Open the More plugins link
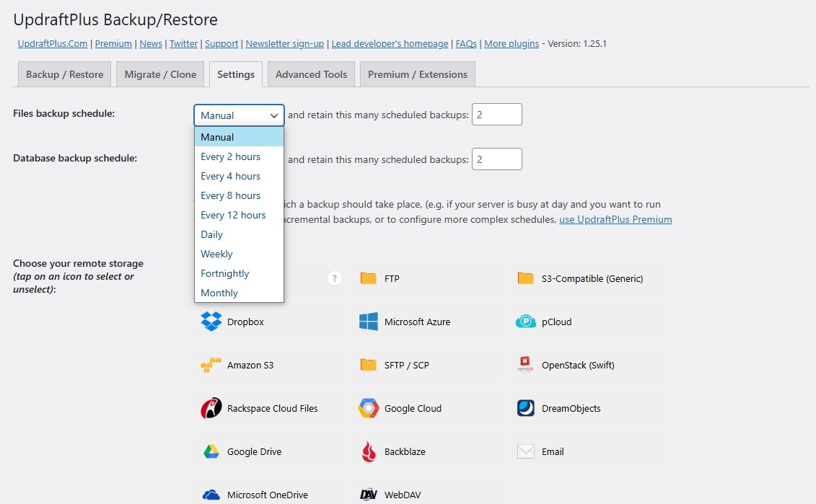This screenshot has width=816, height=504. coord(512,44)
